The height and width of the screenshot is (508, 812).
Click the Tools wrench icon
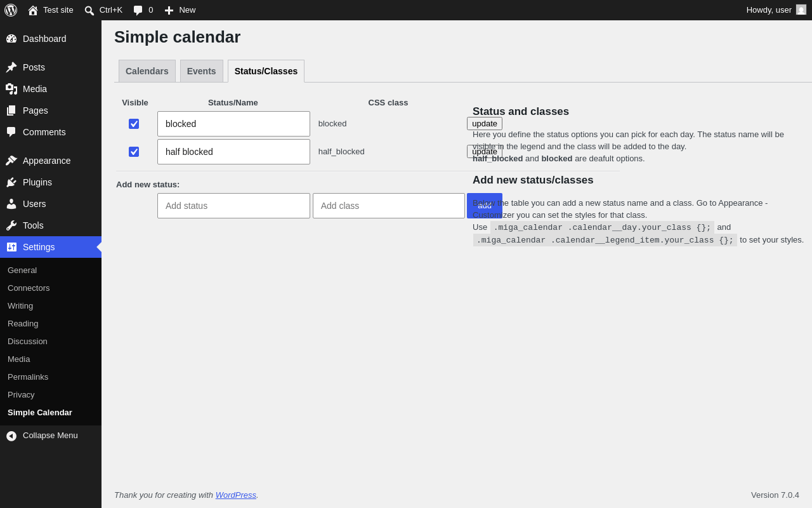coord(11,225)
